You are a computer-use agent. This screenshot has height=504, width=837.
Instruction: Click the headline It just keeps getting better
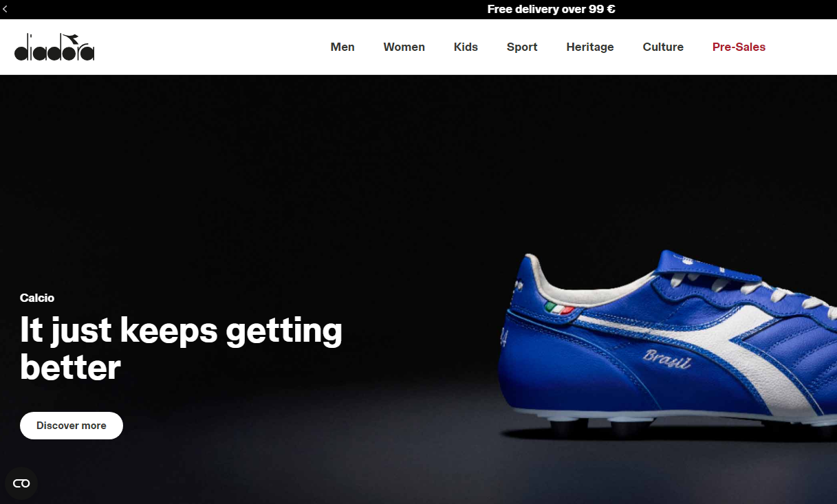pos(181,349)
